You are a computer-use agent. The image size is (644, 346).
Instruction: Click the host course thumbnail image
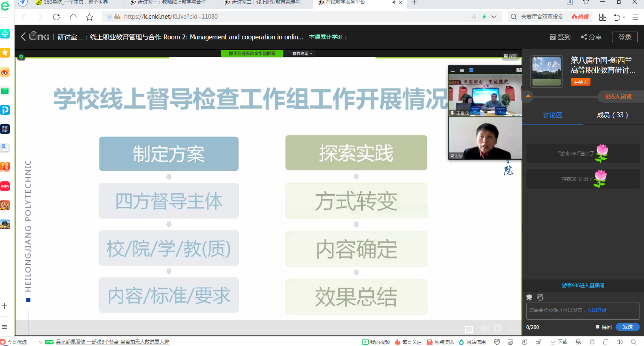546,71
